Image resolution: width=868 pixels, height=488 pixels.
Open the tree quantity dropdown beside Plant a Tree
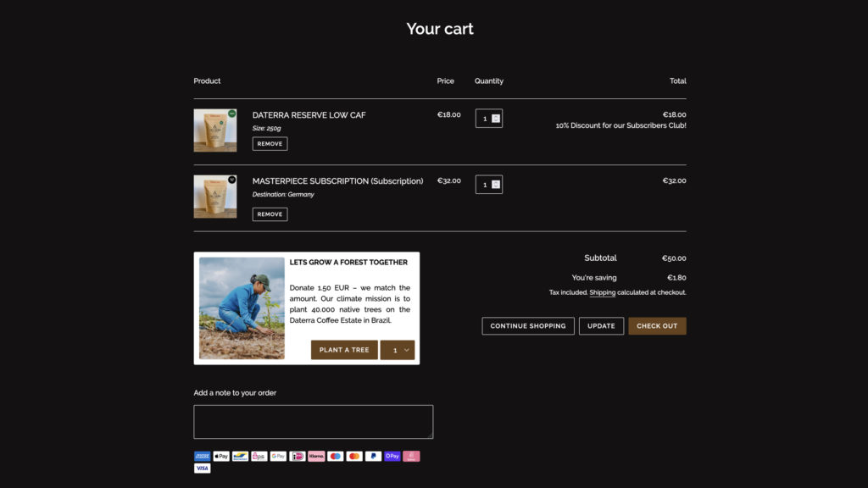tap(398, 350)
